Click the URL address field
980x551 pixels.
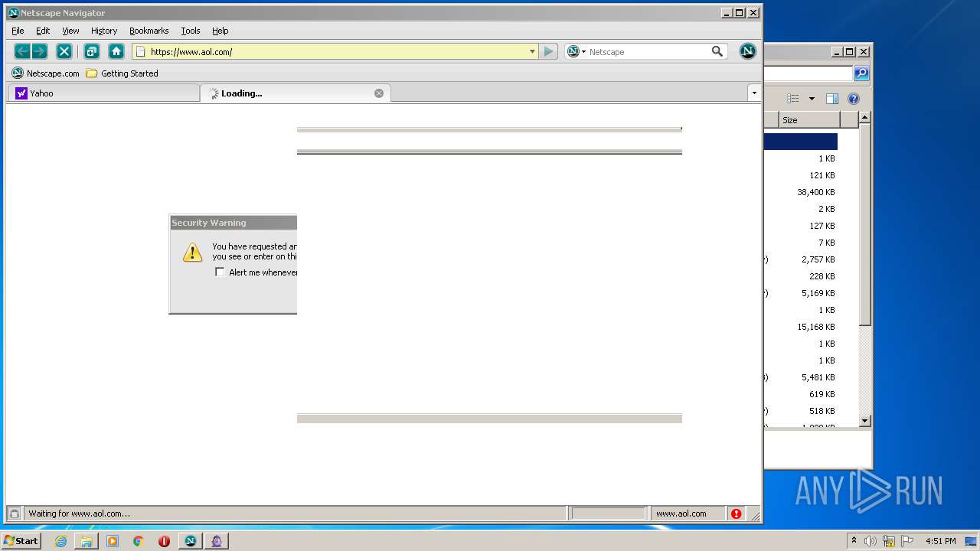click(x=337, y=51)
